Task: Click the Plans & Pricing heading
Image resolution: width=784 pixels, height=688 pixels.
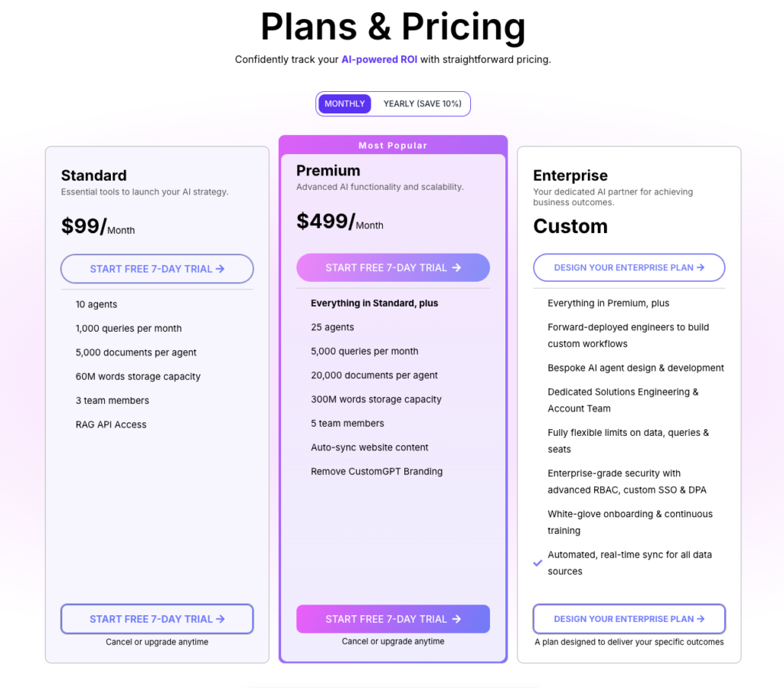Action: 393,27
